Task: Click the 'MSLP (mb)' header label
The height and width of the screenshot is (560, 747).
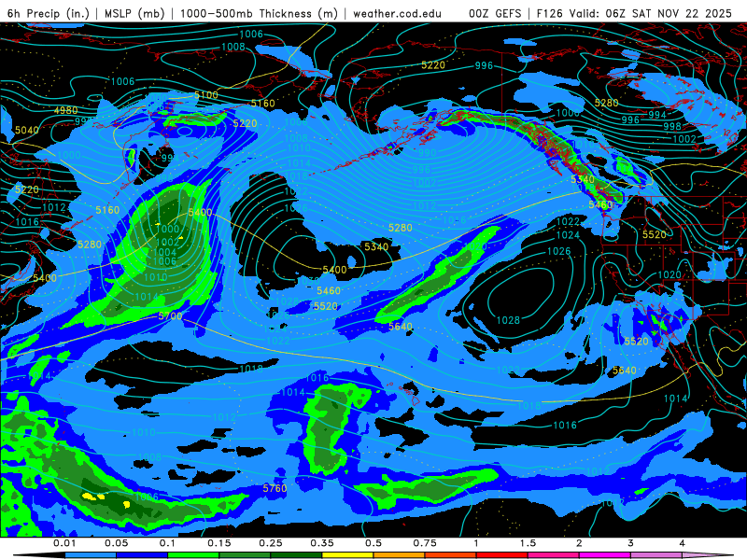Action: coord(134,13)
